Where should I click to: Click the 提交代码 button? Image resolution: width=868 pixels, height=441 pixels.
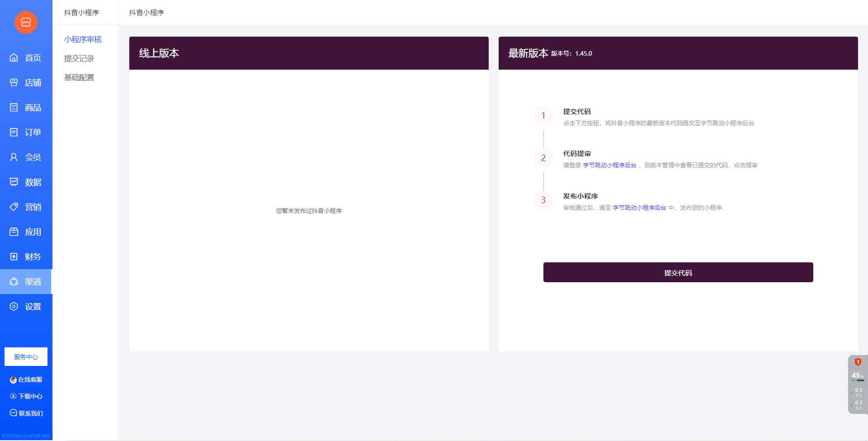tap(678, 272)
